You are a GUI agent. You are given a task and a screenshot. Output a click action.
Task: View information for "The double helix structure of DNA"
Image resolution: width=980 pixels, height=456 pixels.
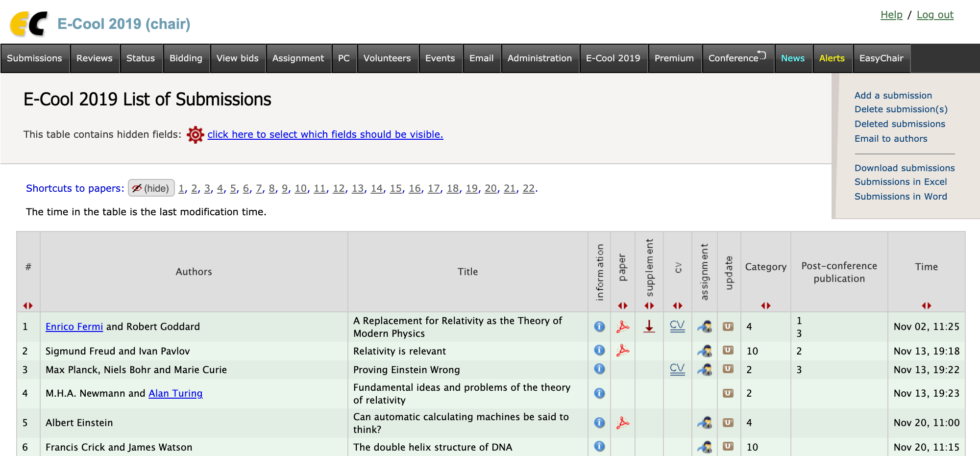click(x=599, y=447)
